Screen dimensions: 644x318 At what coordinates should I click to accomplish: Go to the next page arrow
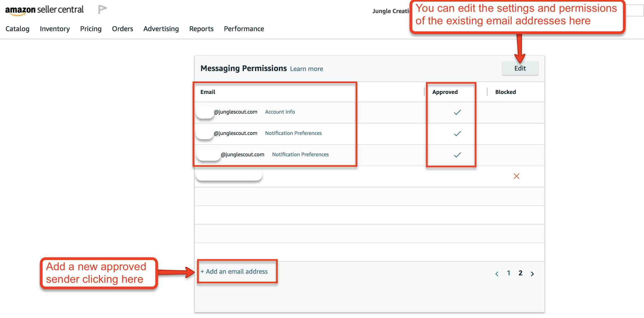(x=532, y=274)
